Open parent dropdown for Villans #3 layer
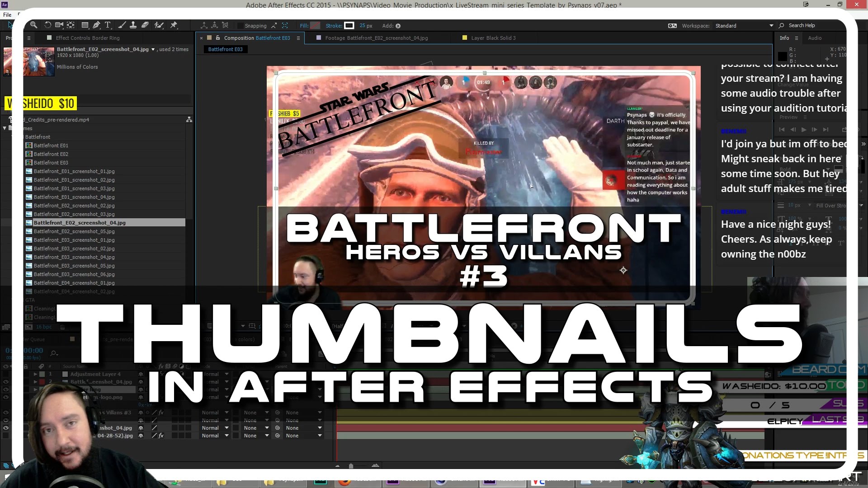868x488 pixels. pos(303,413)
